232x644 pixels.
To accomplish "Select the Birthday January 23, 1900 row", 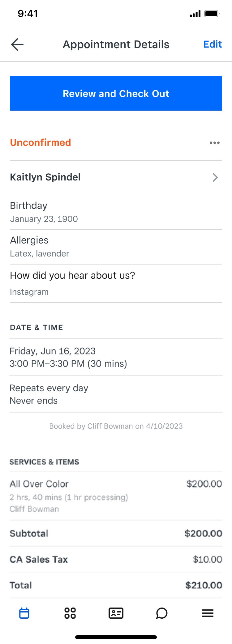I will (116, 212).
